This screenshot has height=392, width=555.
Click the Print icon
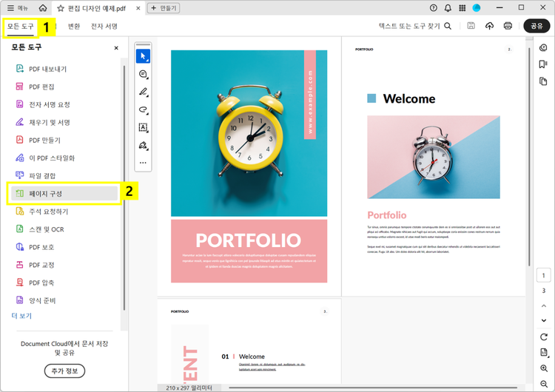[508, 26]
